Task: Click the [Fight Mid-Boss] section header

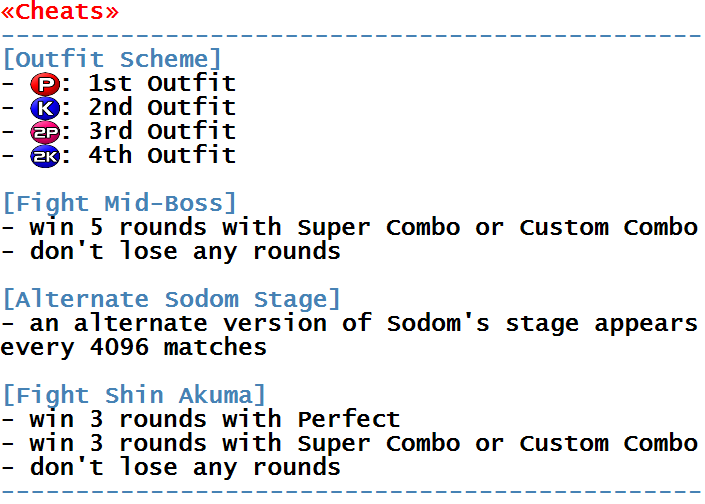Action: point(120,203)
